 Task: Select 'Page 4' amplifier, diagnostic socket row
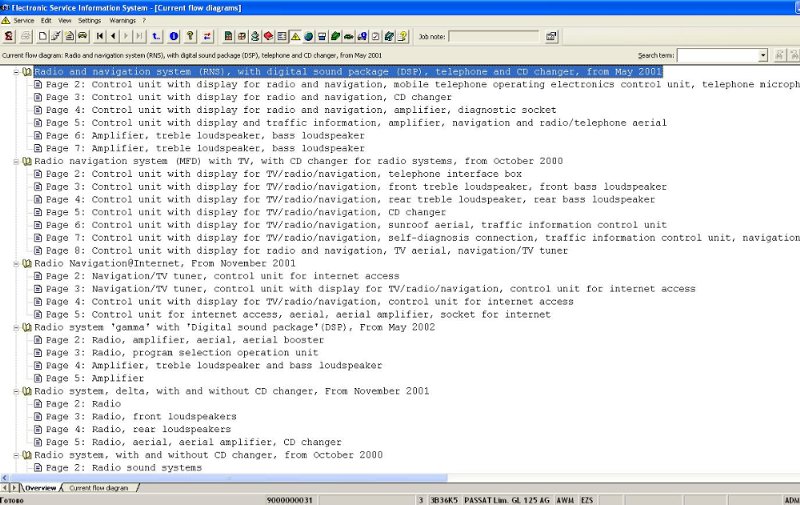click(301, 110)
